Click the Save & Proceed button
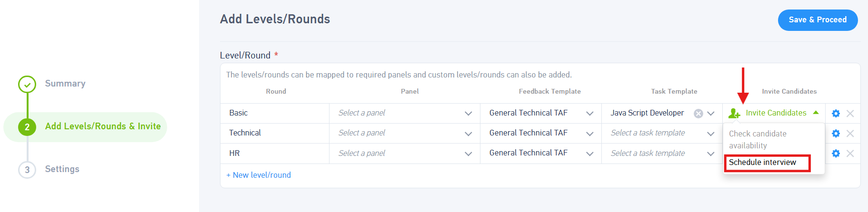Screen dimensions: 868x212 818,20
